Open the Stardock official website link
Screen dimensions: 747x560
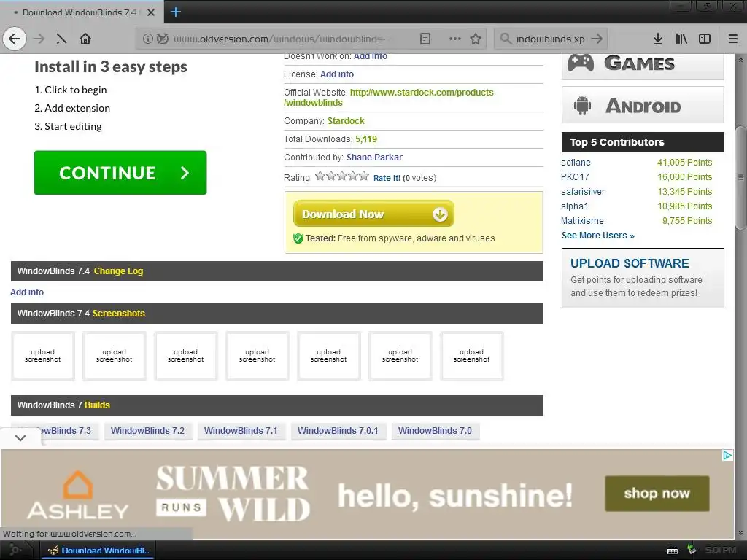coord(388,97)
